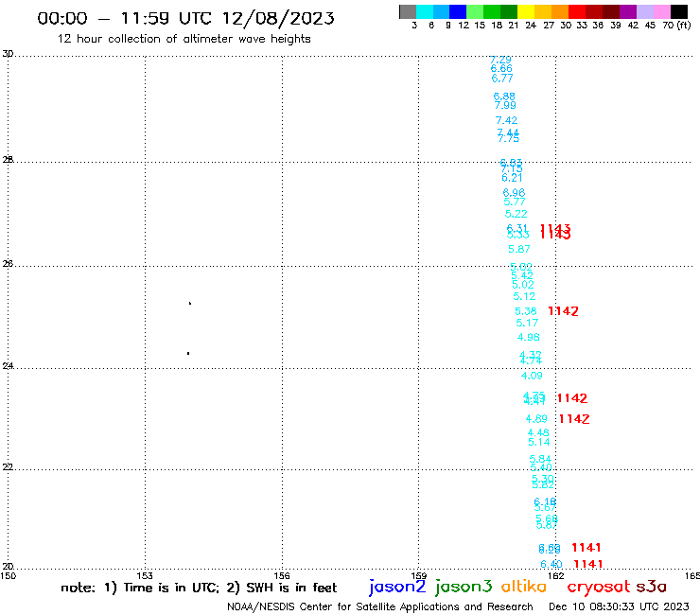This screenshot has width=700, height=615.
Task: Click the 5.22 wave height reading
Action: pos(516,214)
